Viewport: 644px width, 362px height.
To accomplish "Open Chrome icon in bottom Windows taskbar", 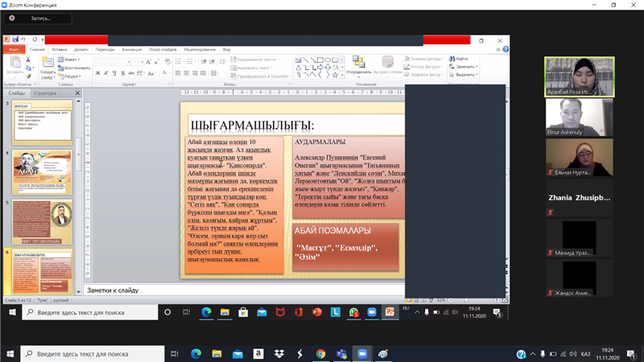I will 320,353.
